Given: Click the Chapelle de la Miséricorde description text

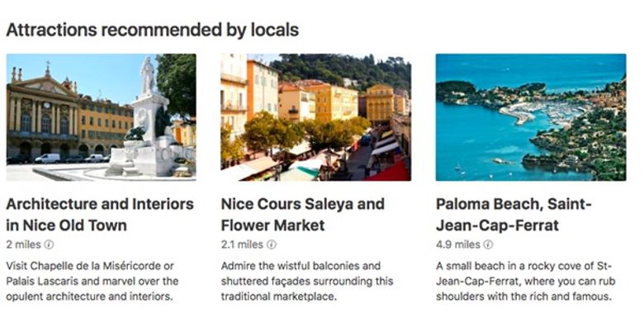Looking at the screenshot, I should click(92, 282).
